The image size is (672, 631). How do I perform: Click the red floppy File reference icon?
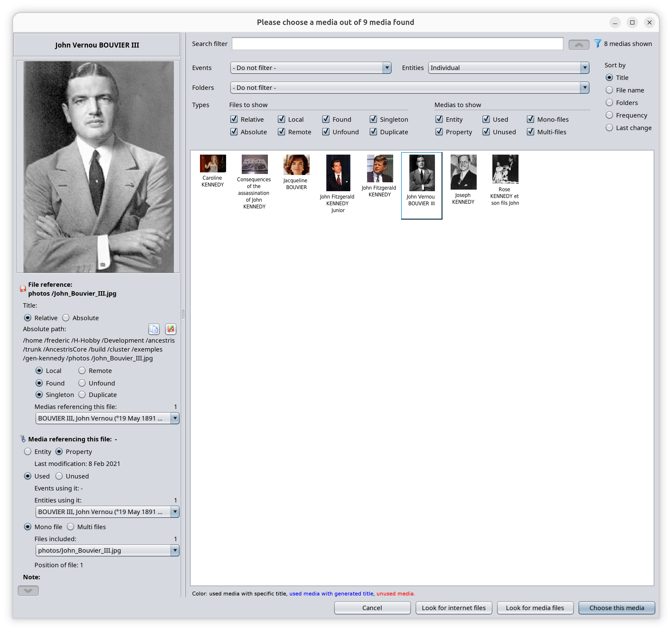coord(23,289)
